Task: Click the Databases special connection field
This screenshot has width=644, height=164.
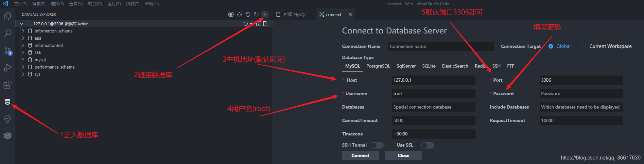Action: tap(434, 107)
